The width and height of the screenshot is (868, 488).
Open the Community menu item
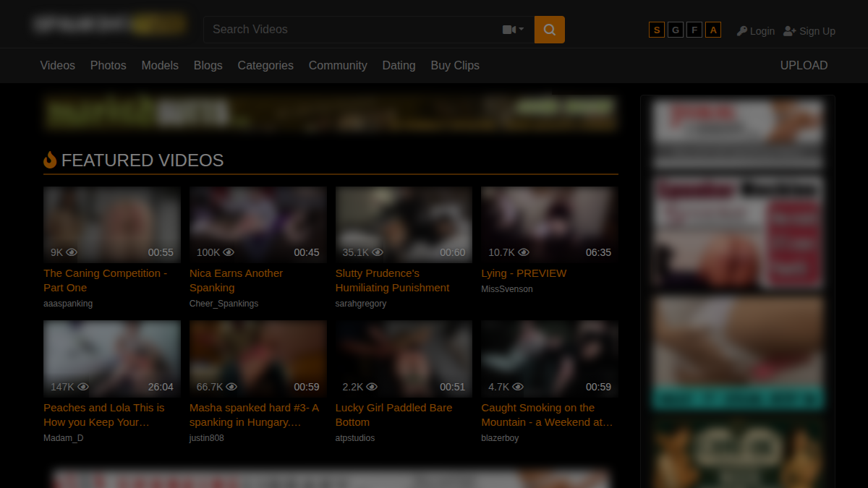tap(338, 65)
